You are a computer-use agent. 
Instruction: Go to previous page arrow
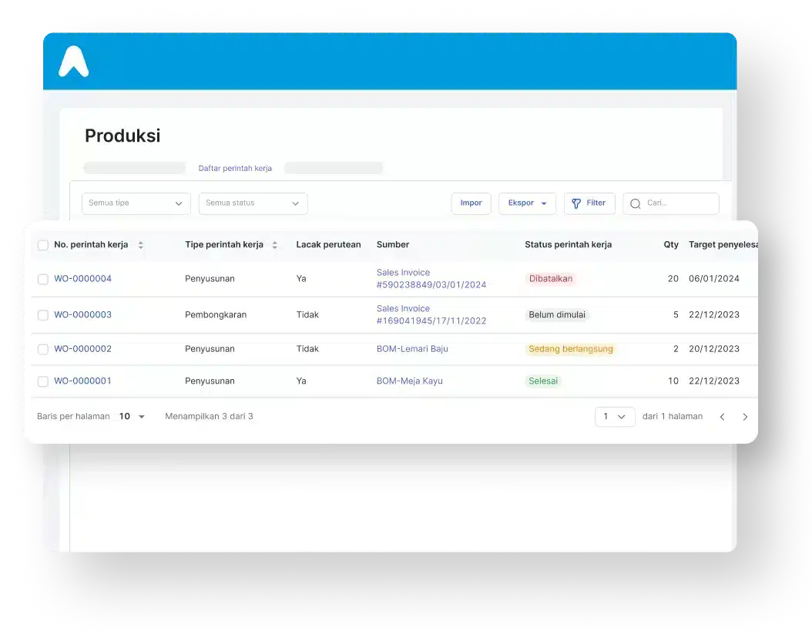[x=722, y=417]
